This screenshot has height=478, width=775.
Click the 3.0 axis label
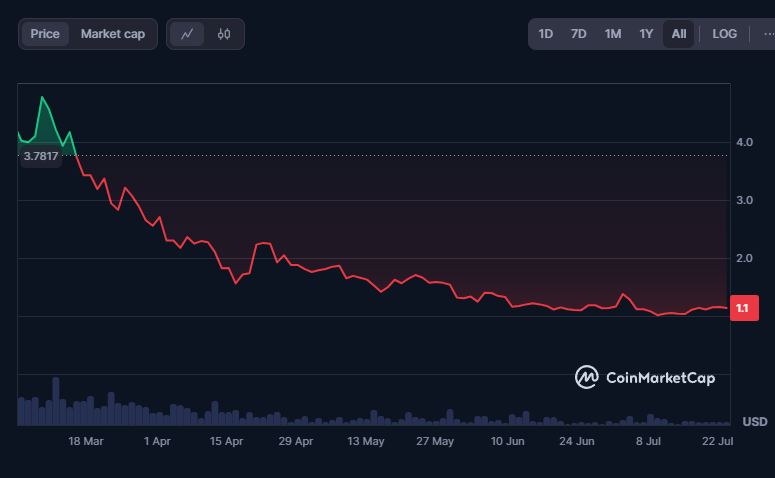(x=744, y=200)
